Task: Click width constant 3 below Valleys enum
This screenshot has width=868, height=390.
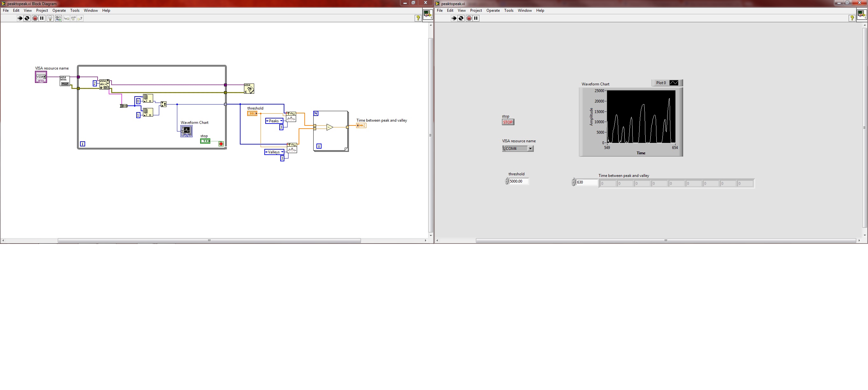Action: pos(282,158)
